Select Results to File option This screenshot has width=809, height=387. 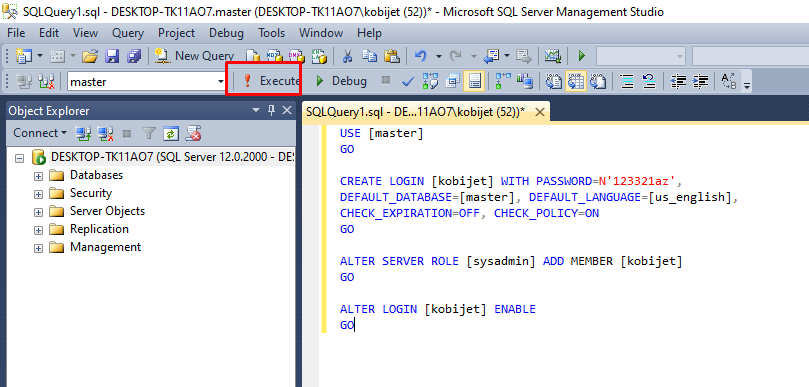coord(598,81)
